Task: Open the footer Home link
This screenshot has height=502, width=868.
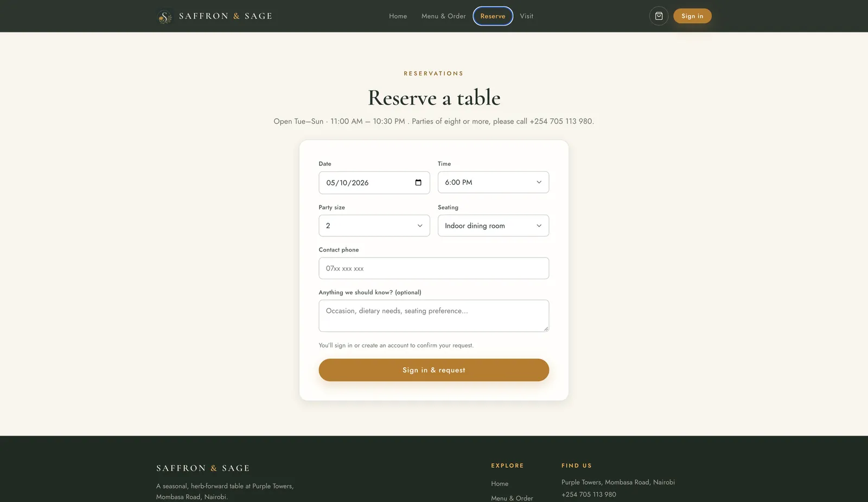Action: click(500, 484)
